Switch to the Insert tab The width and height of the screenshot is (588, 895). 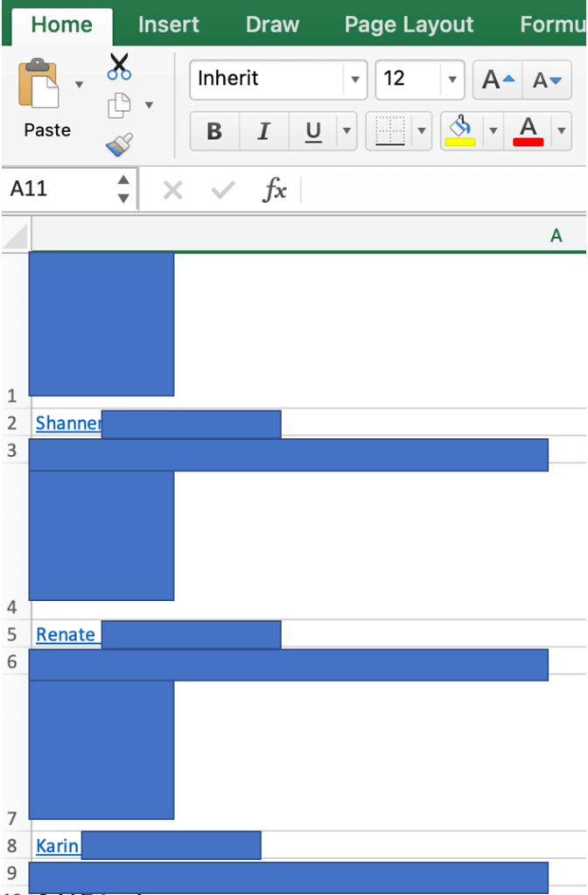coord(168,24)
